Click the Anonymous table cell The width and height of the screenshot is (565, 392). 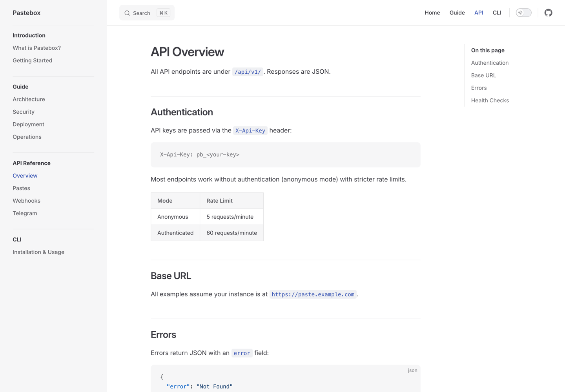pyautogui.click(x=175, y=217)
